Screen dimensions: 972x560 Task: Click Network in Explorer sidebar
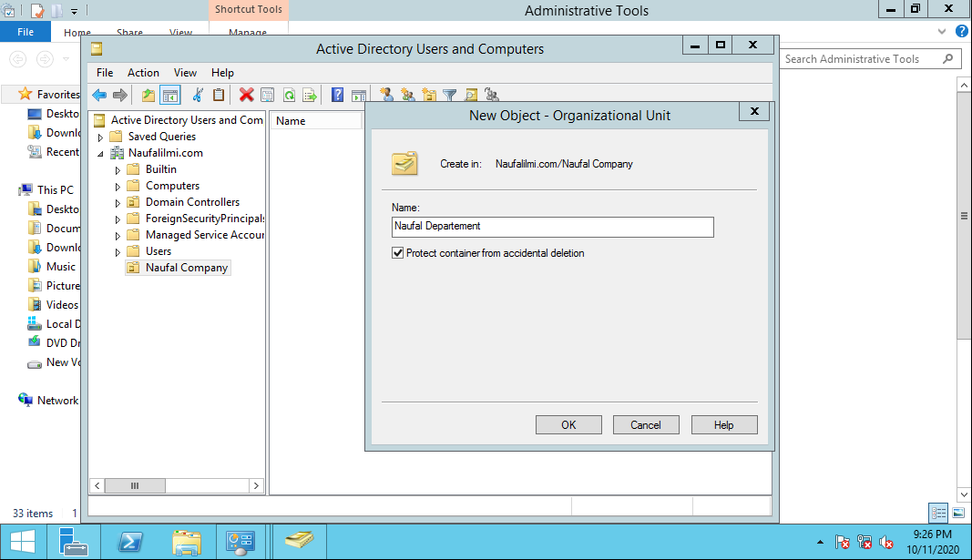pyautogui.click(x=57, y=400)
